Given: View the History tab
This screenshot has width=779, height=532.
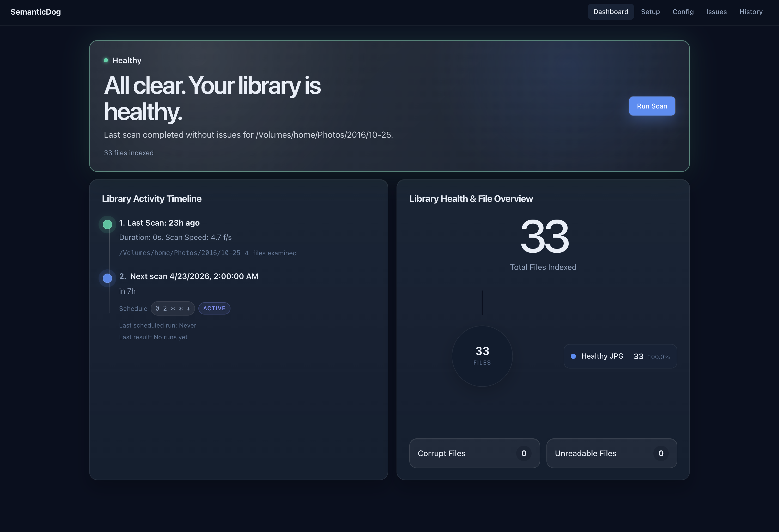Looking at the screenshot, I should (751, 12).
